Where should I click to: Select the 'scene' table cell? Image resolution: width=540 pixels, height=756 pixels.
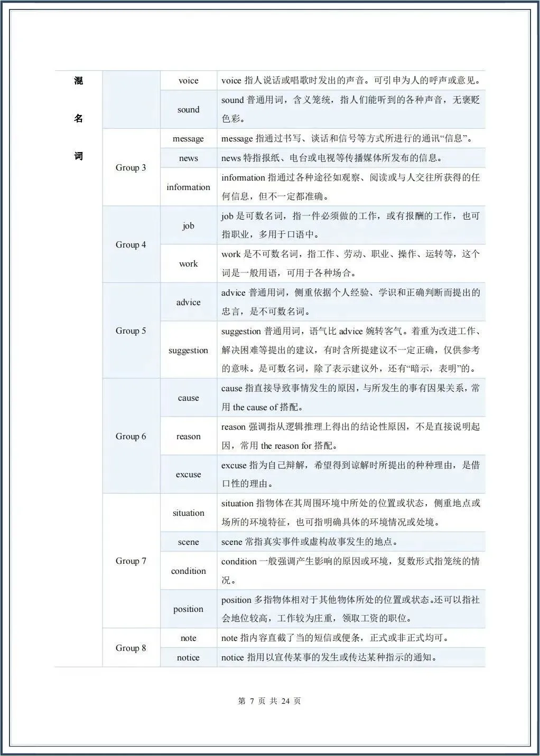pos(189,542)
